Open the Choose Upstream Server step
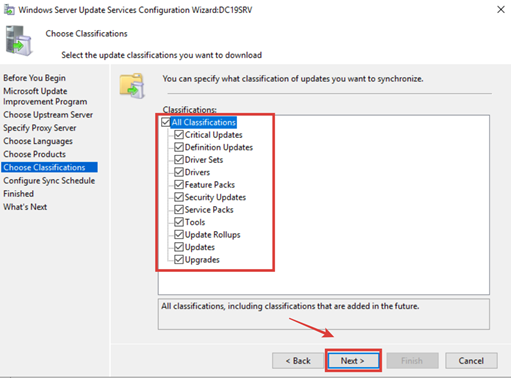 48,115
